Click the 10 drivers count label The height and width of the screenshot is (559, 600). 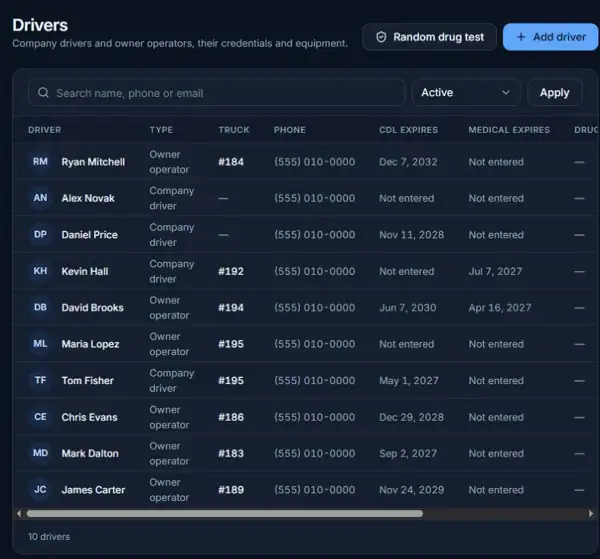coord(49,536)
